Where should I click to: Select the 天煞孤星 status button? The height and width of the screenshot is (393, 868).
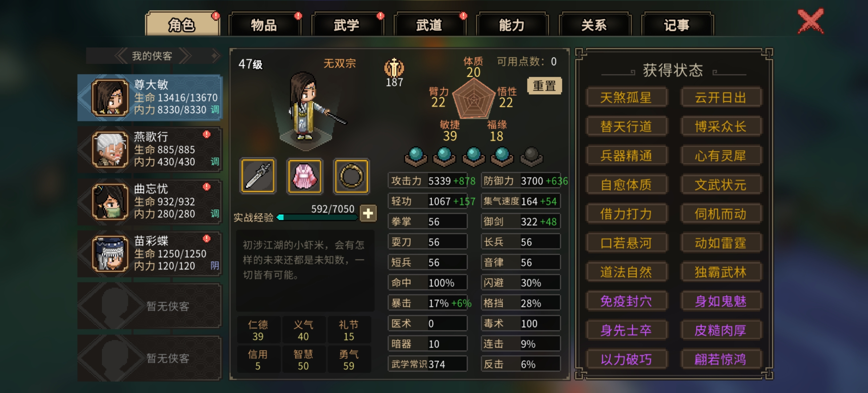(626, 98)
